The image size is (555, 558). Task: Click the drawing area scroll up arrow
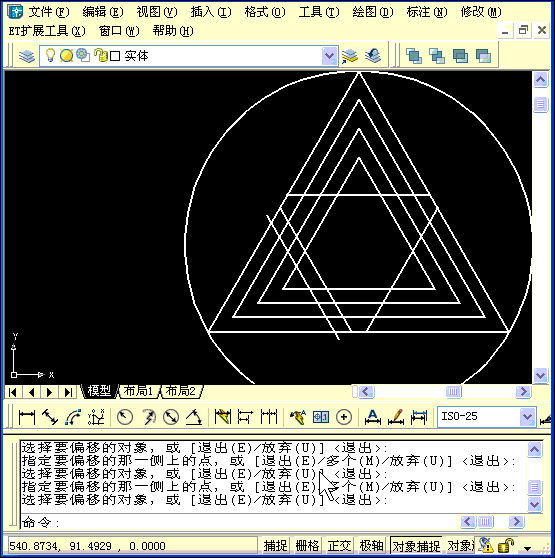click(x=540, y=79)
